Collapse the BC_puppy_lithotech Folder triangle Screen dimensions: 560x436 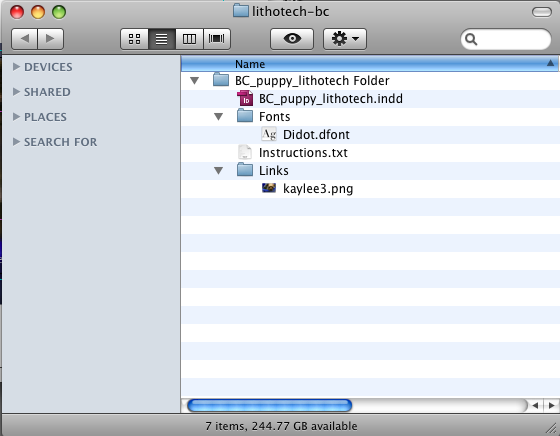tap(195, 81)
